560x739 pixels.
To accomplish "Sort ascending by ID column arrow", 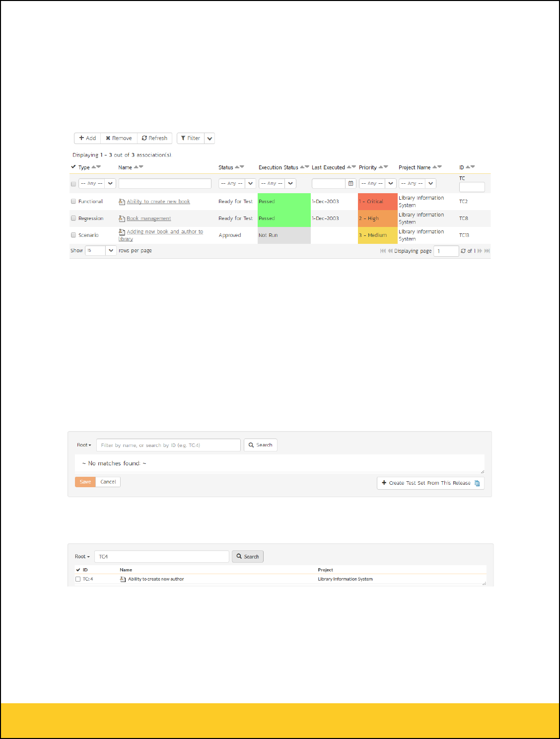I will click(468, 167).
